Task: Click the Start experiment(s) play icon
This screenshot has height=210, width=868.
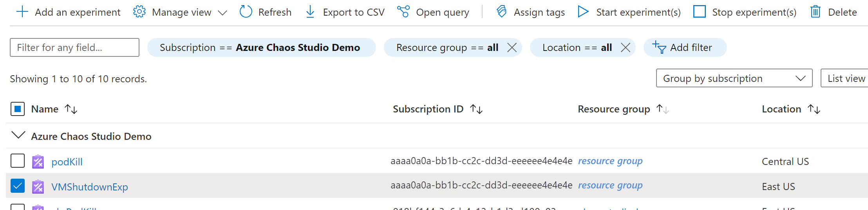Action: 583,12
